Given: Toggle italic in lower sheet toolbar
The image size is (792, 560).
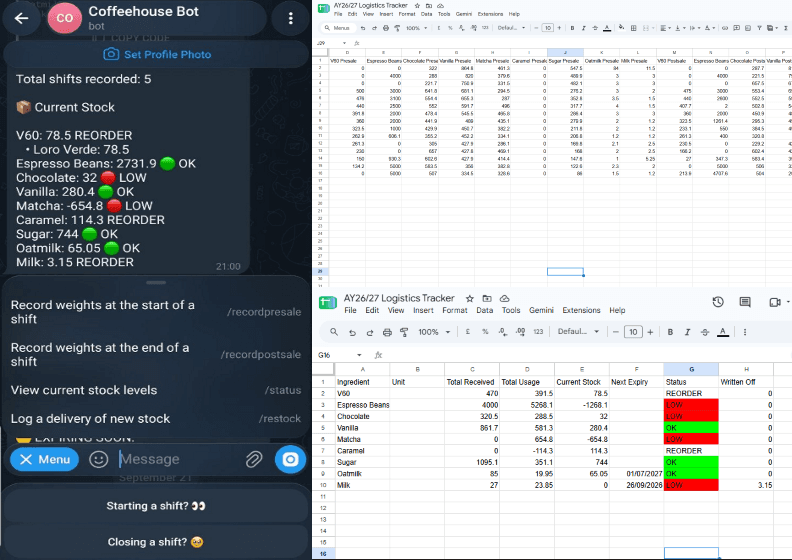Looking at the screenshot, I should point(687,332).
